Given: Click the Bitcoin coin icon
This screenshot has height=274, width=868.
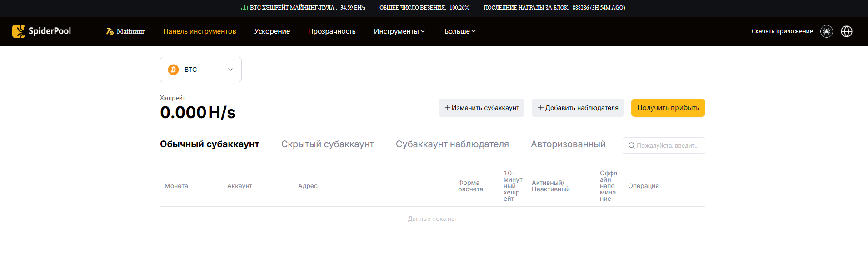Looking at the screenshot, I should (x=173, y=70).
